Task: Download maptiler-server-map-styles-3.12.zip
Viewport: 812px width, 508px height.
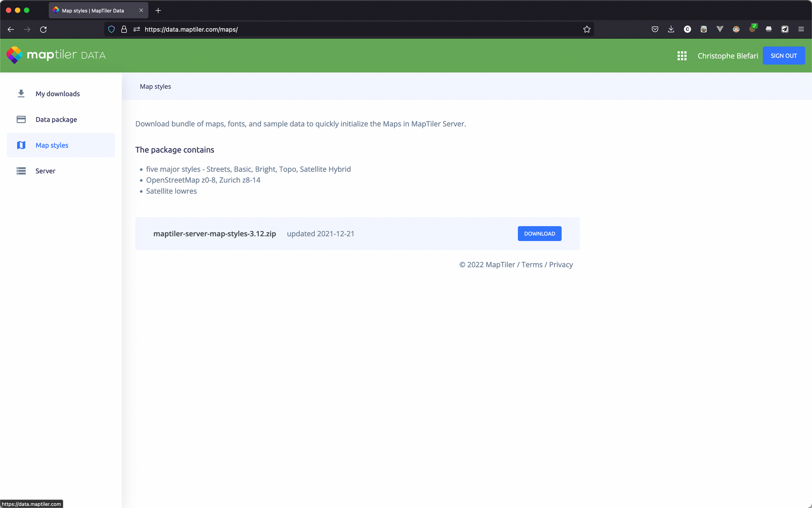Action: tap(539, 234)
